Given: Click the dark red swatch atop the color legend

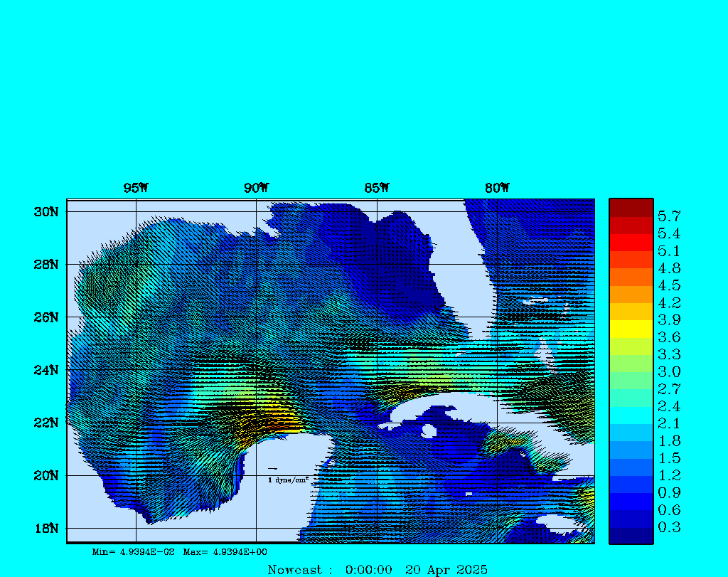Looking at the screenshot, I should point(631,208).
